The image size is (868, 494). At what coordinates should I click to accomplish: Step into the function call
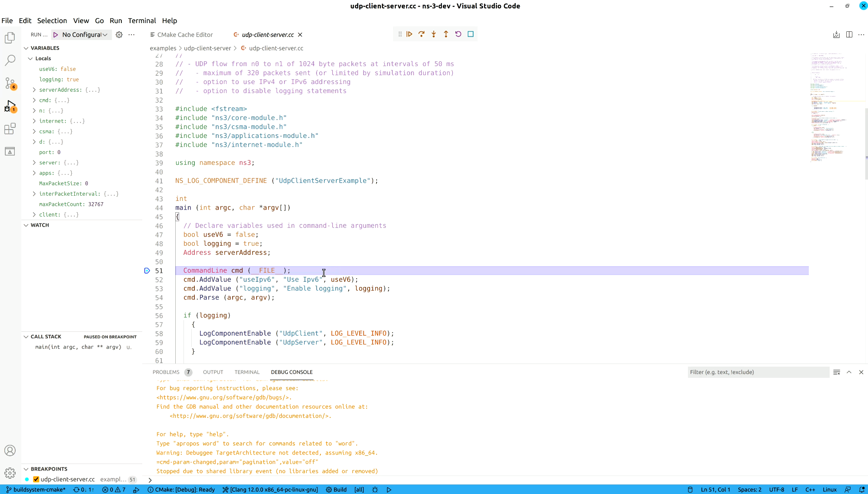pos(434,34)
